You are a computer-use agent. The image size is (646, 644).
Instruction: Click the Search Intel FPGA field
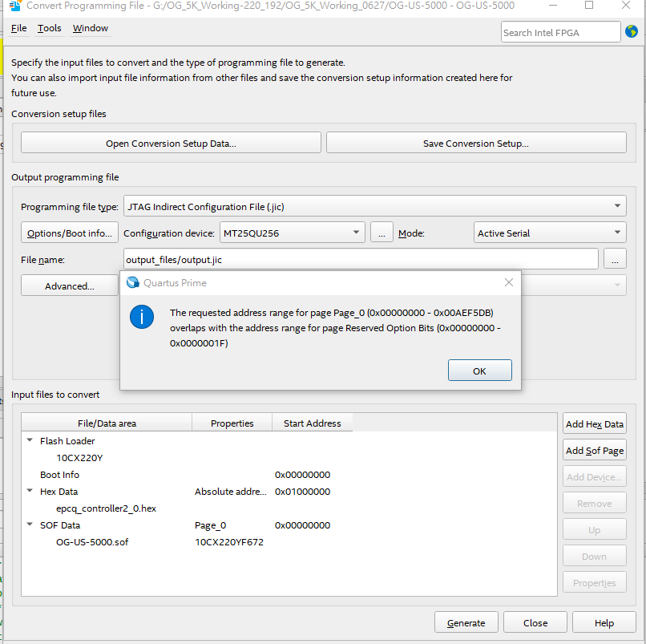(561, 32)
